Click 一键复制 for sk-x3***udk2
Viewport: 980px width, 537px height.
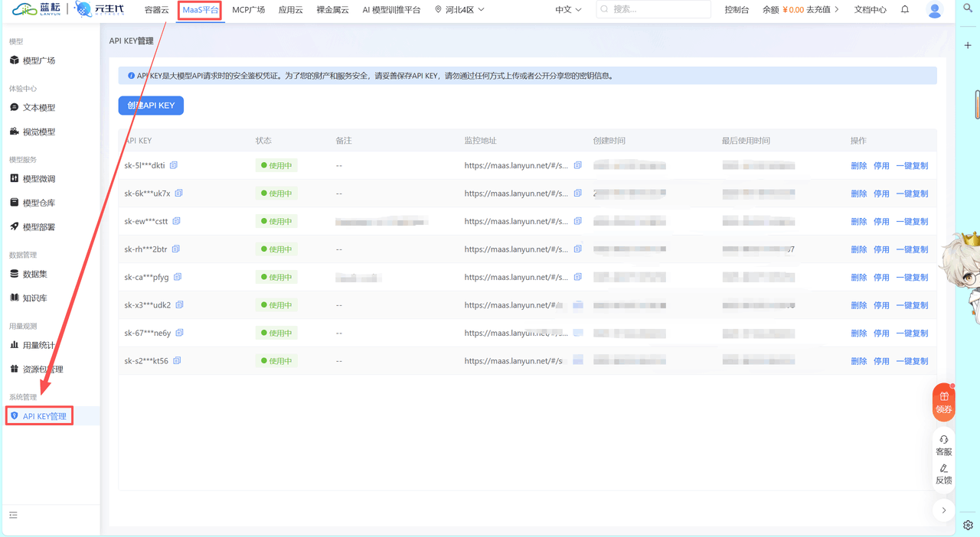pyautogui.click(x=912, y=305)
